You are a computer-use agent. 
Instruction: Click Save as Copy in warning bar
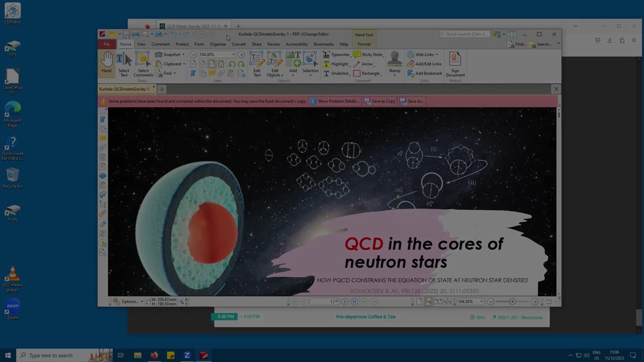pos(380,101)
